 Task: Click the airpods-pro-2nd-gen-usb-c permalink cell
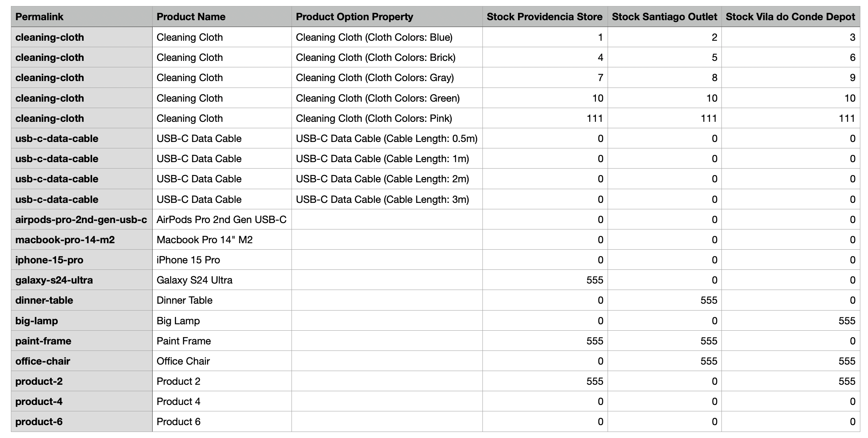coord(82,219)
